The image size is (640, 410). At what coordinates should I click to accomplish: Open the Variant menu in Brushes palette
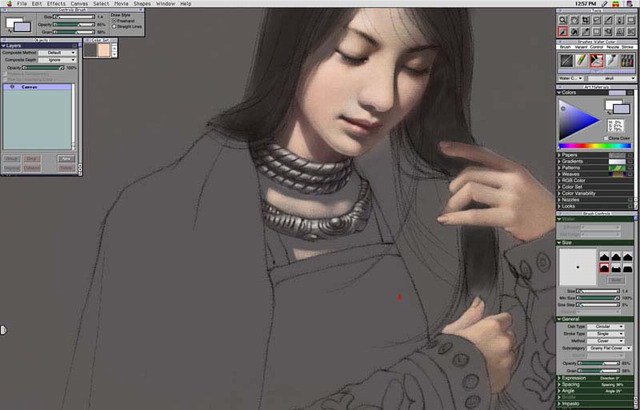click(581, 47)
